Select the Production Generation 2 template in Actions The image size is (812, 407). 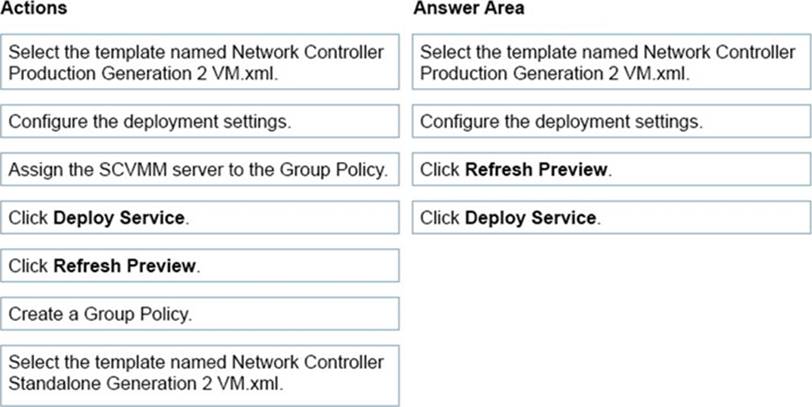(199, 62)
